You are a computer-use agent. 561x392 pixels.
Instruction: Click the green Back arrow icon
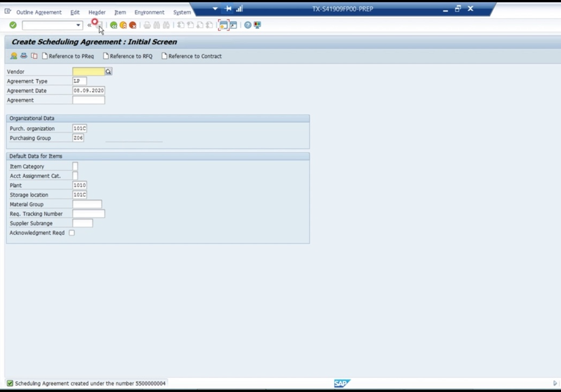point(114,25)
